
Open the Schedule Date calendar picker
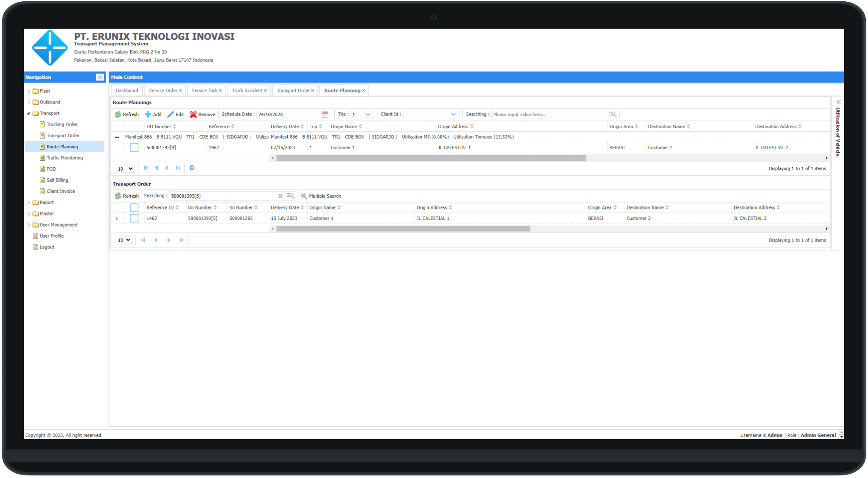(x=325, y=114)
